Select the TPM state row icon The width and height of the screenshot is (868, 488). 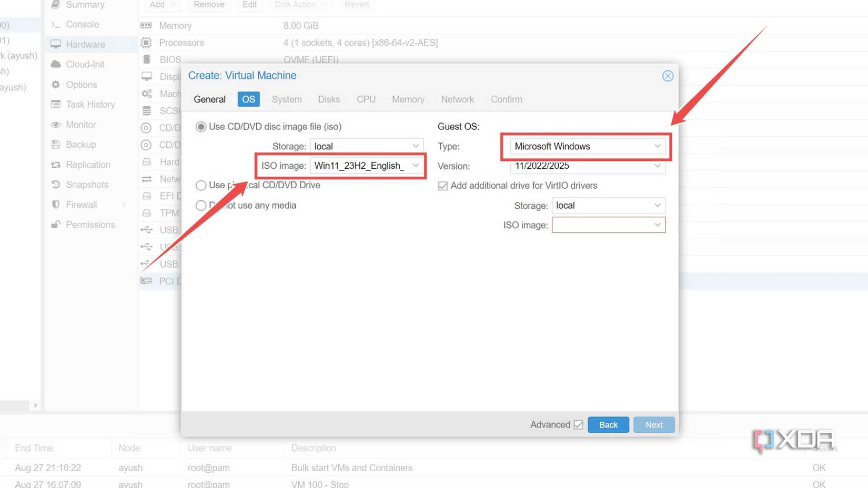point(147,213)
